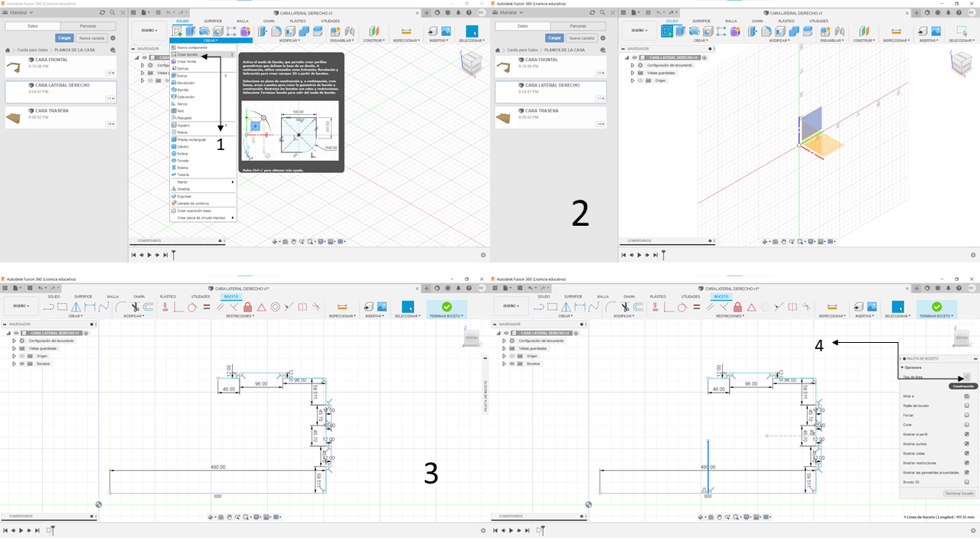Uncheck Mostrar puntos checkbox
The width and height of the screenshot is (980, 551).
pyautogui.click(x=967, y=444)
